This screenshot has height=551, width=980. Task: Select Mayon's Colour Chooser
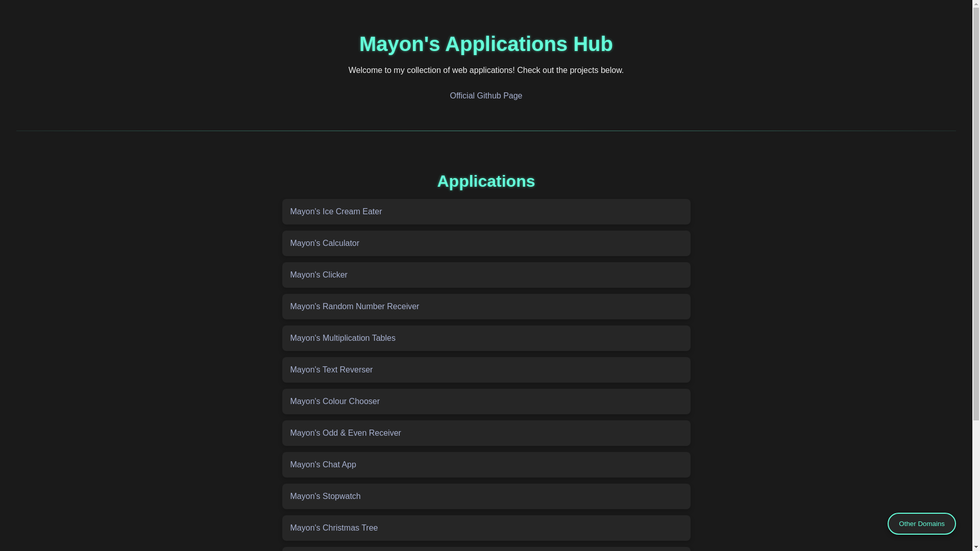[x=486, y=402]
